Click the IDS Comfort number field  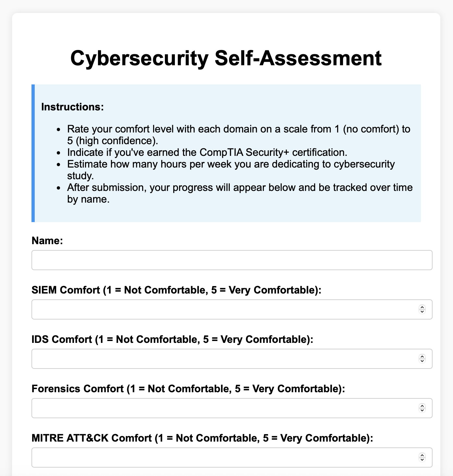point(224,359)
